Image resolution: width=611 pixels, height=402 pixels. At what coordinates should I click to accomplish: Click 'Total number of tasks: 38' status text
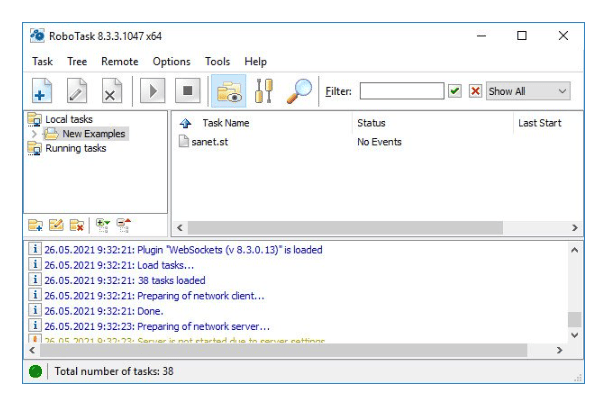click(x=114, y=371)
